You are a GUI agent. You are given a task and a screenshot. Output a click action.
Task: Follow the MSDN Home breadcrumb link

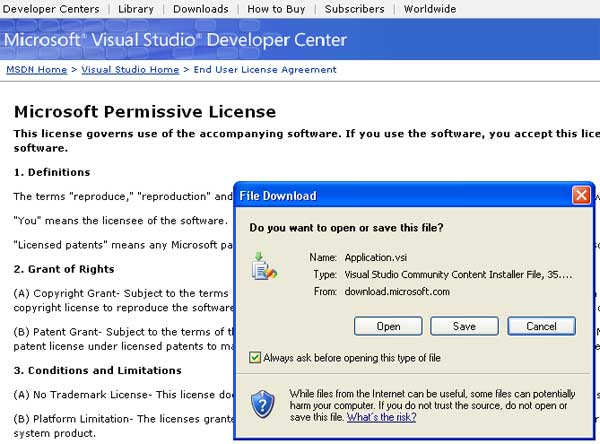(x=37, y=70)
